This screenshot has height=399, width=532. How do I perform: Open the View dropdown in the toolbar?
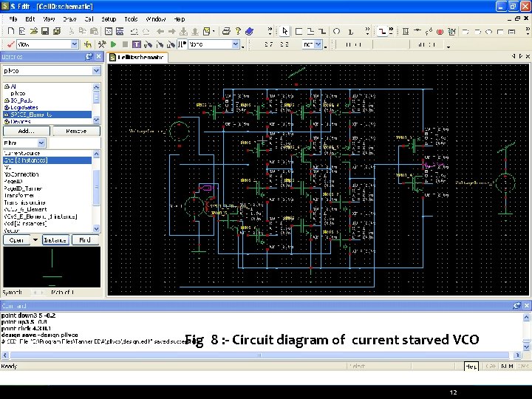coord(75,44)
